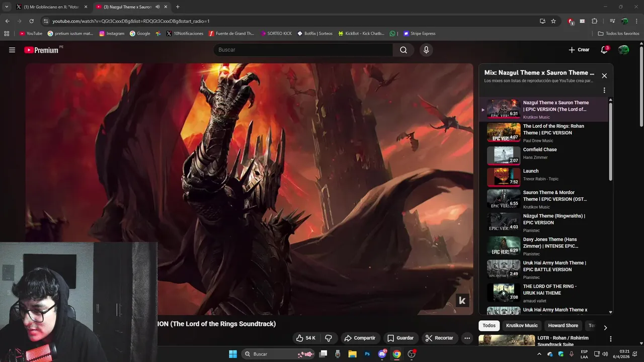Show next filter chips arrow

point(605,328)
